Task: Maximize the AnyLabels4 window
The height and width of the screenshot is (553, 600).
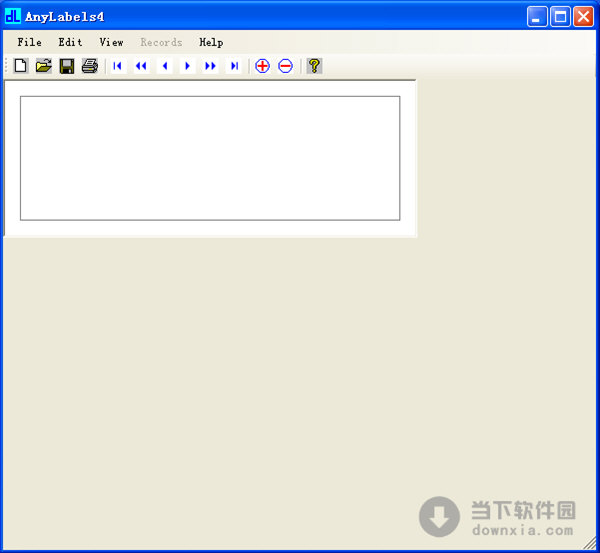Action: (560, 16)
